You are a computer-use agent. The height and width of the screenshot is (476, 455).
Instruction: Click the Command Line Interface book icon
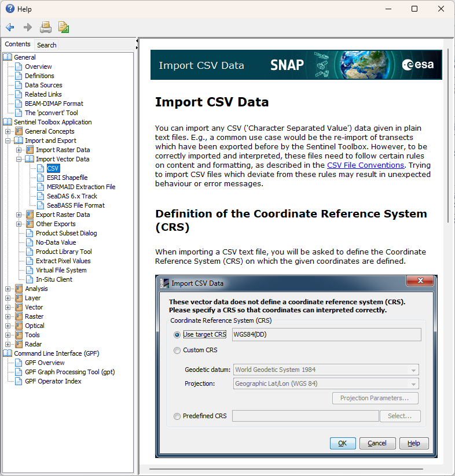(x=8, y=353)
